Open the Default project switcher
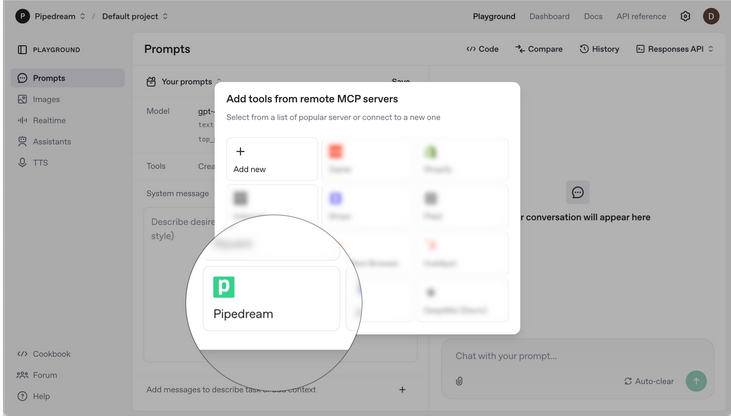 [135, 16]
